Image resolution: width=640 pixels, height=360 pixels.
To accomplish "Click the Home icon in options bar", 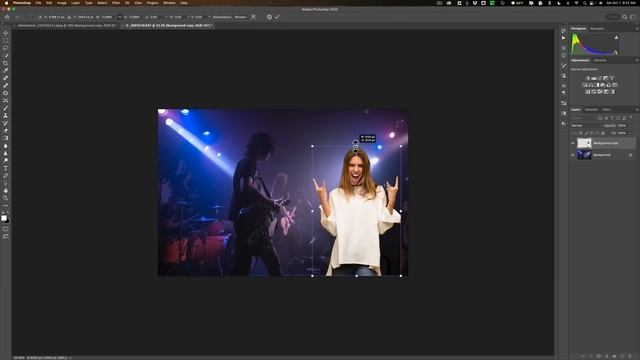I will click(x=7, y=17).
